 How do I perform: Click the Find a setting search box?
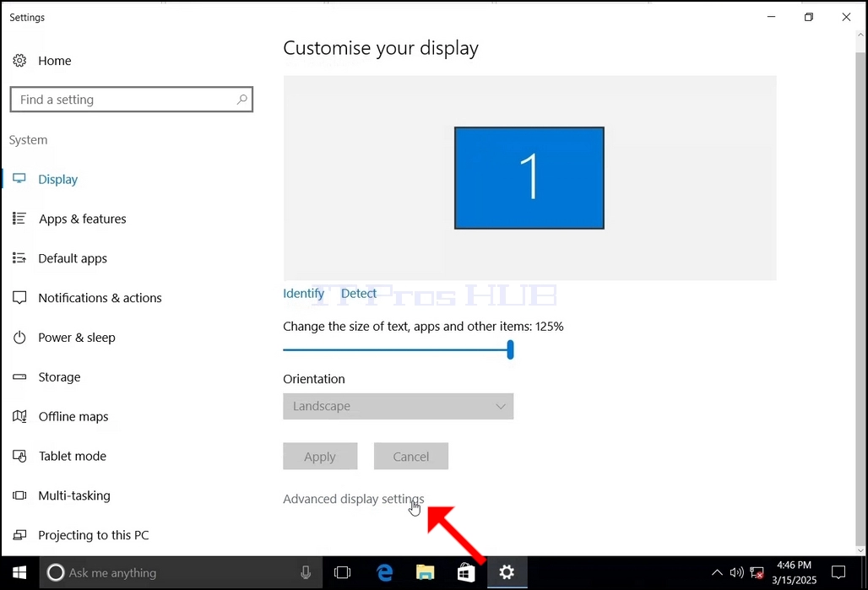point(131,99)
